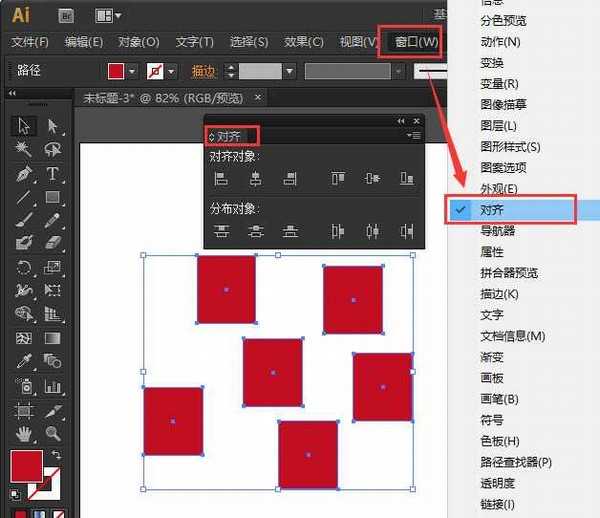Choose 图层(L) in the window menu
The width and height of the screenshot is (600, 518).
[x=498, y=125]
